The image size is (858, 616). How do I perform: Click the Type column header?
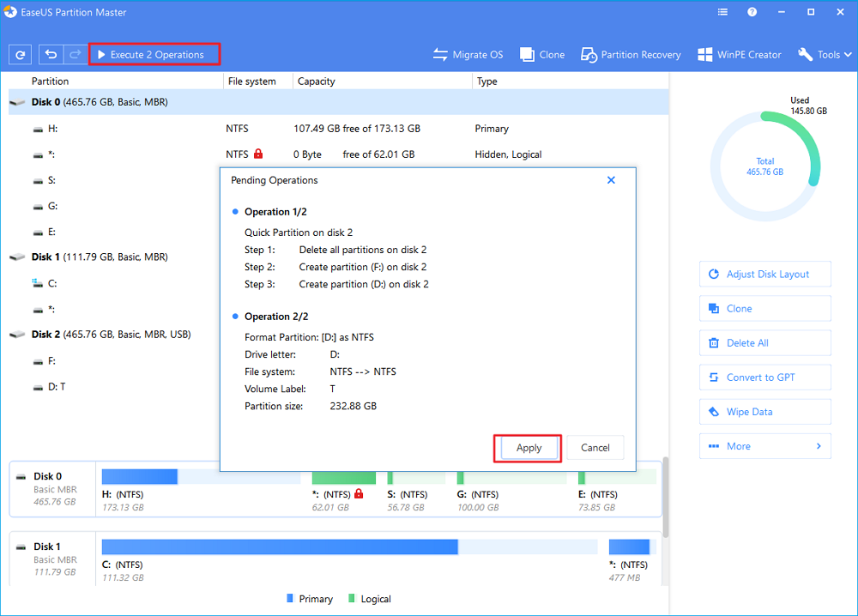click(x=487, y=81)
